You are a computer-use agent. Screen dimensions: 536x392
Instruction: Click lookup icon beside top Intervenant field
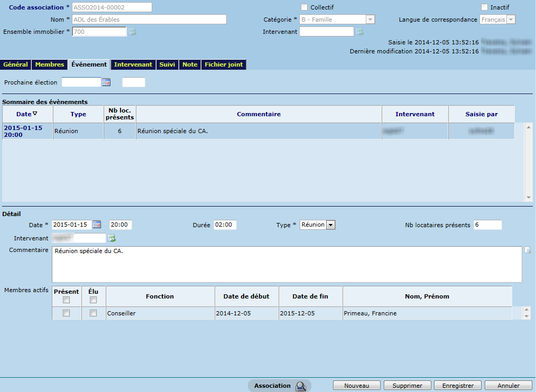coord(360,32)
